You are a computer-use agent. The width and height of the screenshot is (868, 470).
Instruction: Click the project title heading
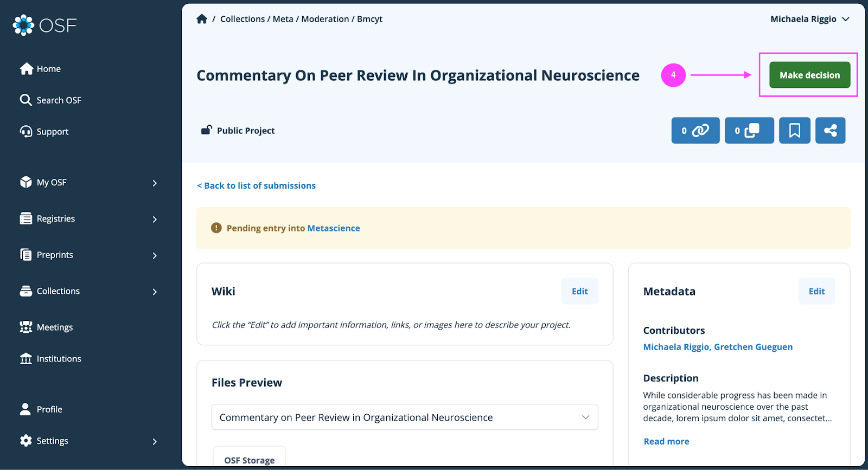(x=418, y=75)
